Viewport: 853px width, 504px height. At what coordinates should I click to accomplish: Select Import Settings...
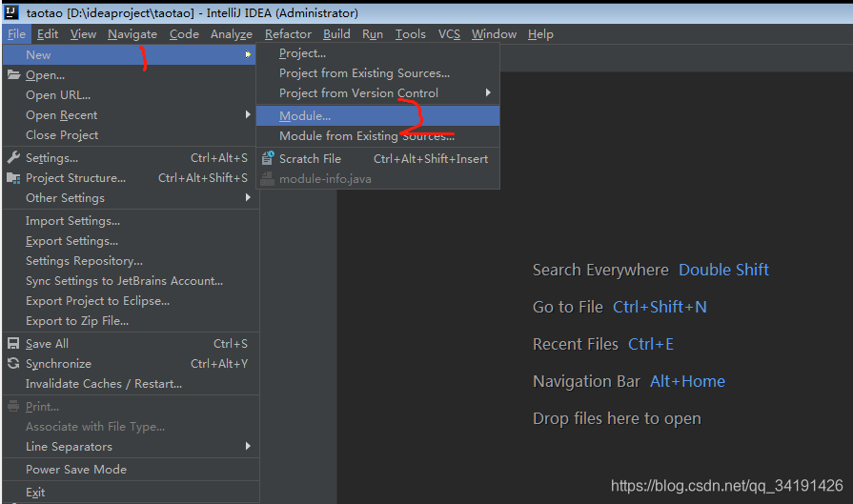click(129, 221)
